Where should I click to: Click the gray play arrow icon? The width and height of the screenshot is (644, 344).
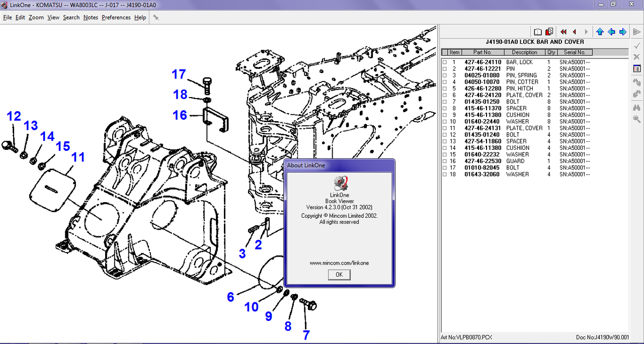pyautogui.click(x=637, y=32)
